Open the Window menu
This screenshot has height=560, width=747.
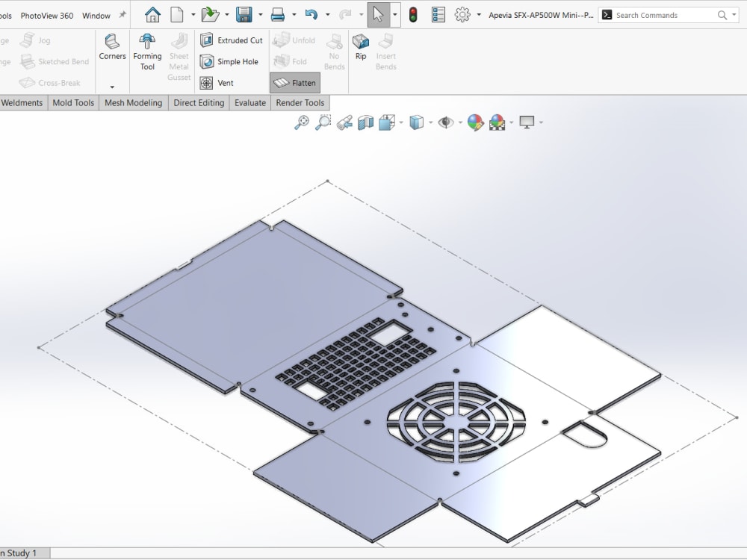pos(96,16)
